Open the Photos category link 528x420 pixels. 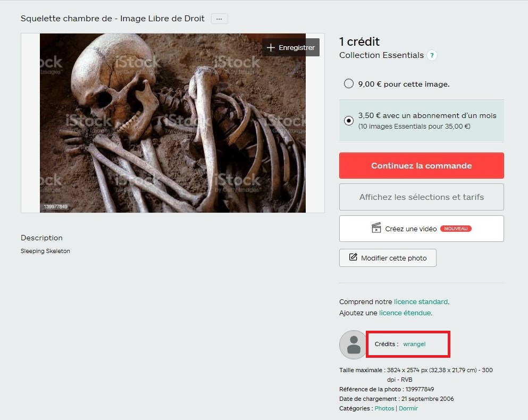click(x=384, y=408)
